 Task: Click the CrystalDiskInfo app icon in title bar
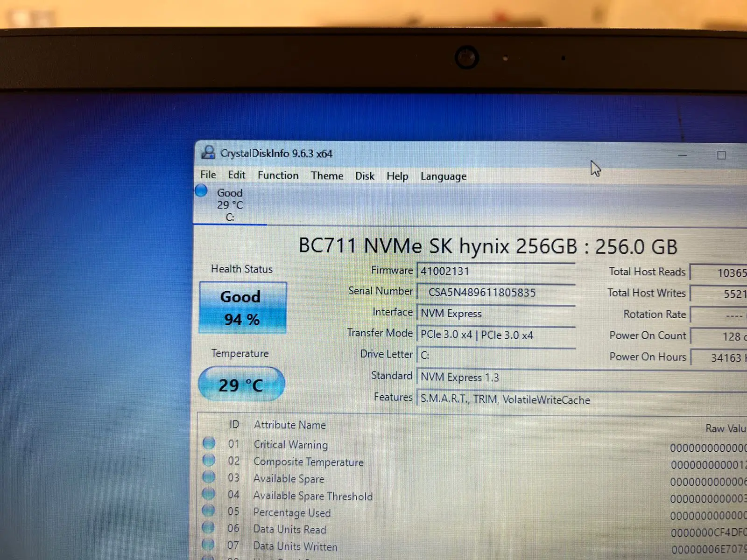(x=208, y=153)
